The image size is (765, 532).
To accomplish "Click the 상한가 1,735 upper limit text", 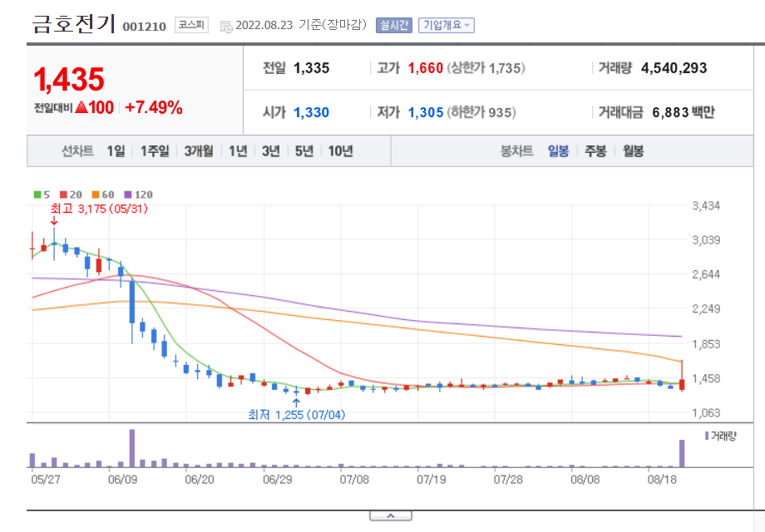I will point(486,68).
